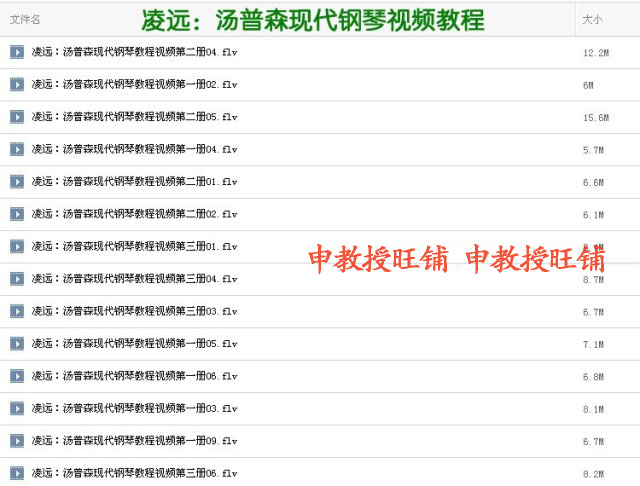
Task: Click video icon for 第二册01.flv
Action: 17,182
